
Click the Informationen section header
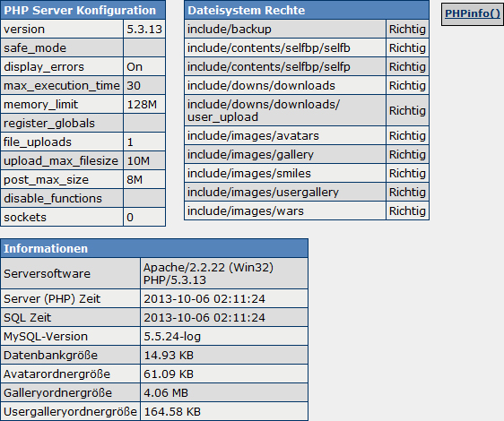click(154, 248)
